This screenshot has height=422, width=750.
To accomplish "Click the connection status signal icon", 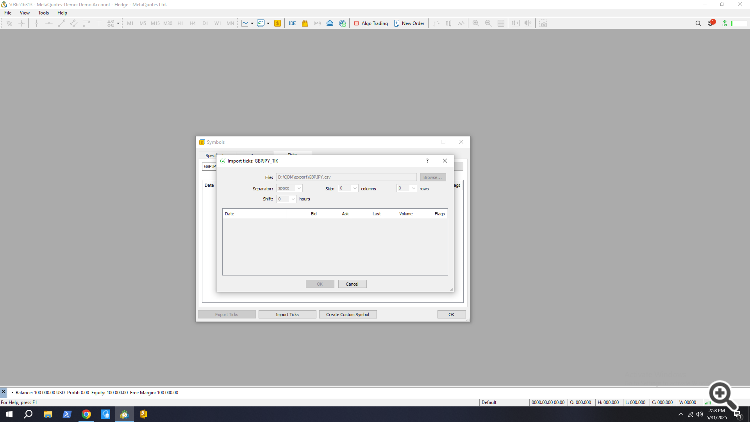I will click(726, 23).
